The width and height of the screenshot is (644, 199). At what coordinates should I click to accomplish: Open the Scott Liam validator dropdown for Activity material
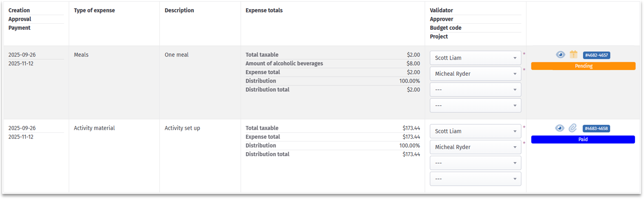[x=475, y=131]
